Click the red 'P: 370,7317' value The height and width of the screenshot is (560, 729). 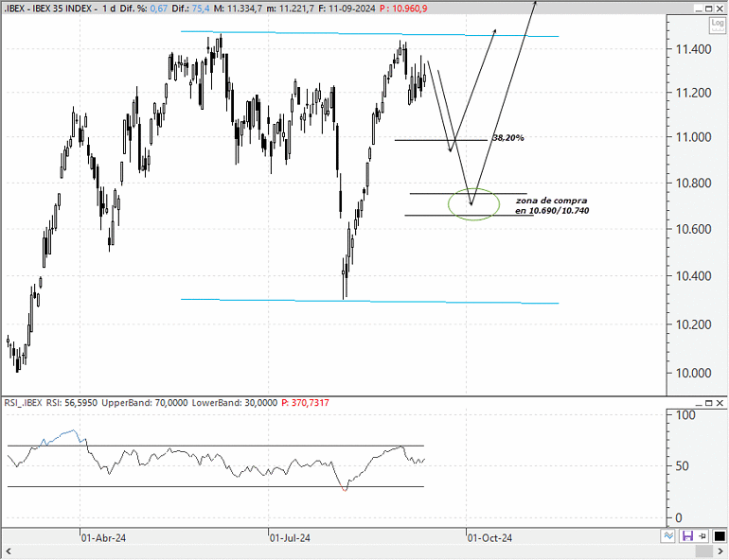(305, 403)
